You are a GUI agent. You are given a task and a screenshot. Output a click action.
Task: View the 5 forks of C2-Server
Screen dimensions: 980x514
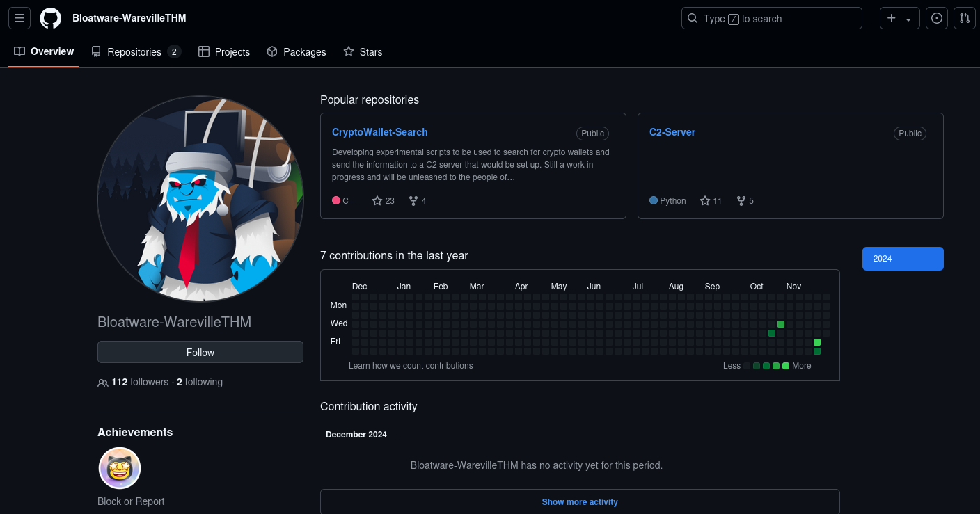pos(745,201)
